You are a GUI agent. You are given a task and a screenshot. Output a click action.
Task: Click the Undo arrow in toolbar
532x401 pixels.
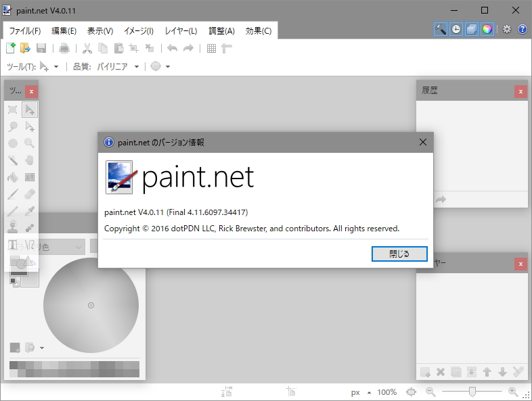173,48
